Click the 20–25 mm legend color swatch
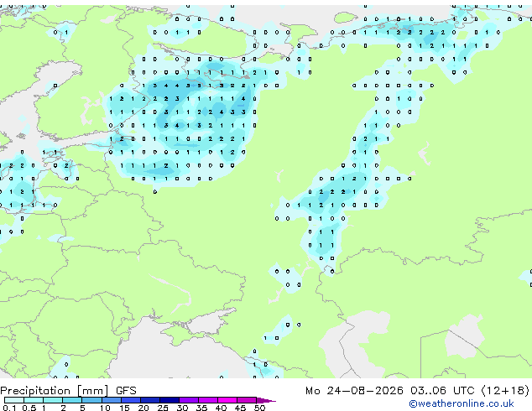Image resolution: width=532 pixels, height=411 pixels. point(149,400)
